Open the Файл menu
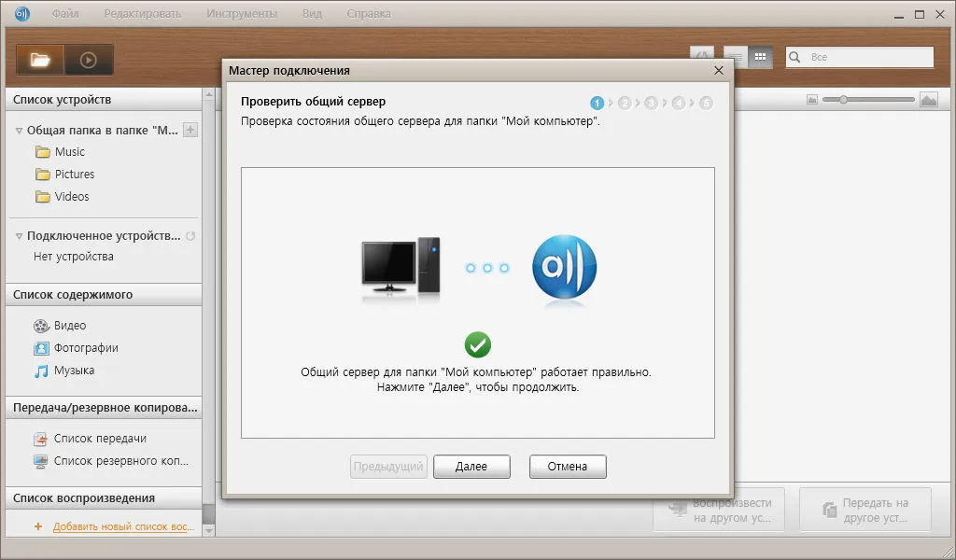 point(65,13)
